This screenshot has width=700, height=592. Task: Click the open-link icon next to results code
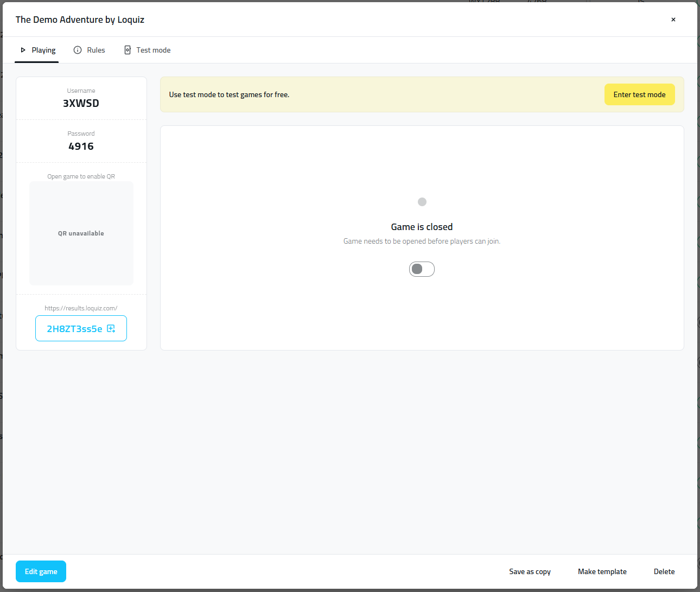[111, 328]
